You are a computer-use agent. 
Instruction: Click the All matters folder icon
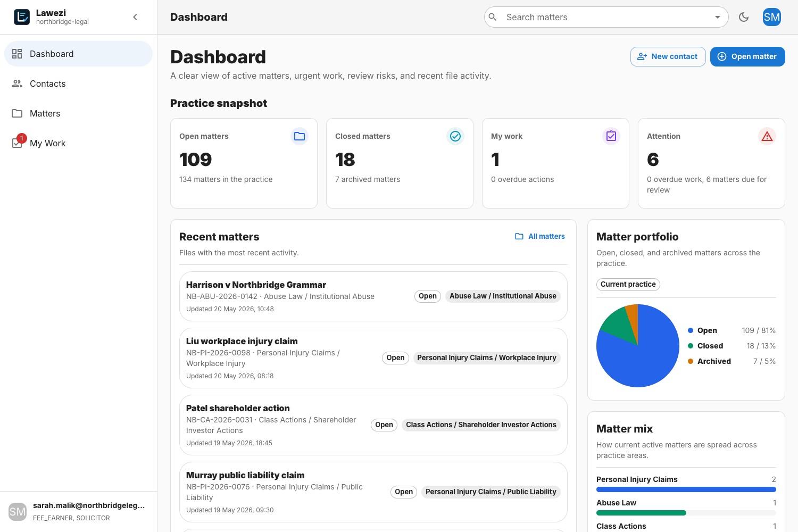tap(519, 236)
